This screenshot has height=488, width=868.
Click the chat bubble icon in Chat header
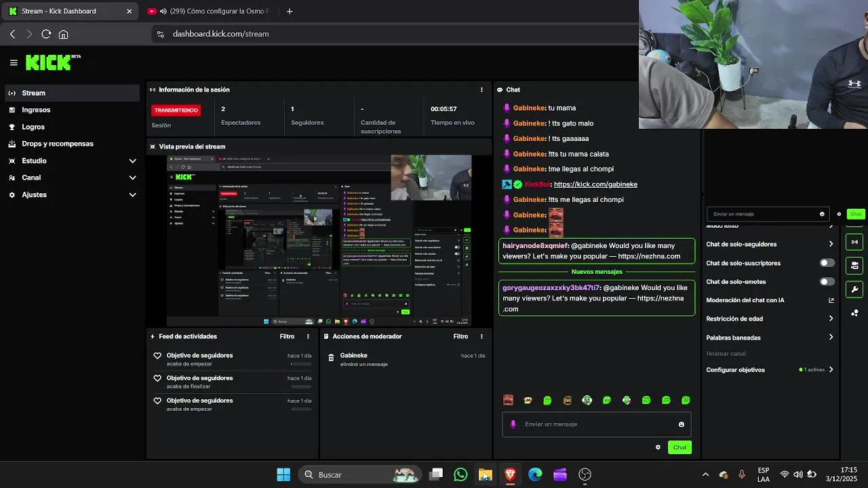(x=500, y=89)
